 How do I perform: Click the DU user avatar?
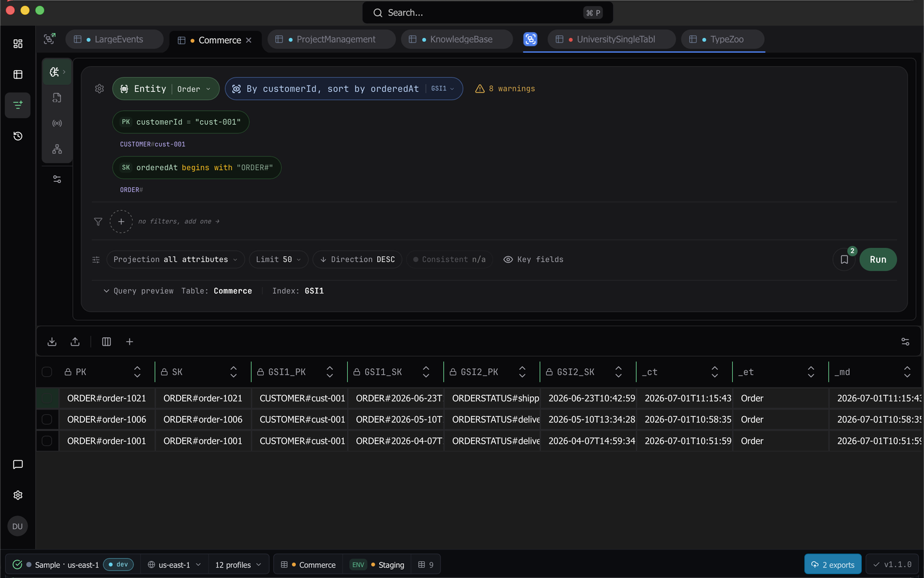pyautogui.click(x=17, y=527)
